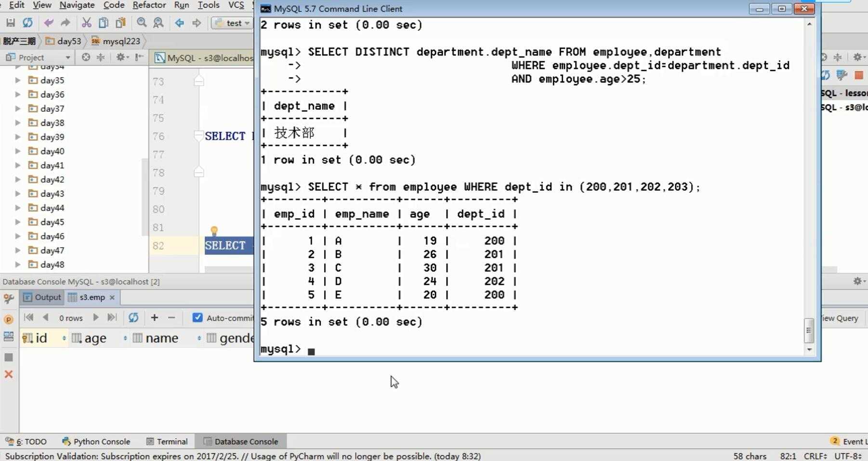The width and height of the screenshot is (868, 461).
Task: Click the Paste icon in toolbar
Action: point(120,23)
